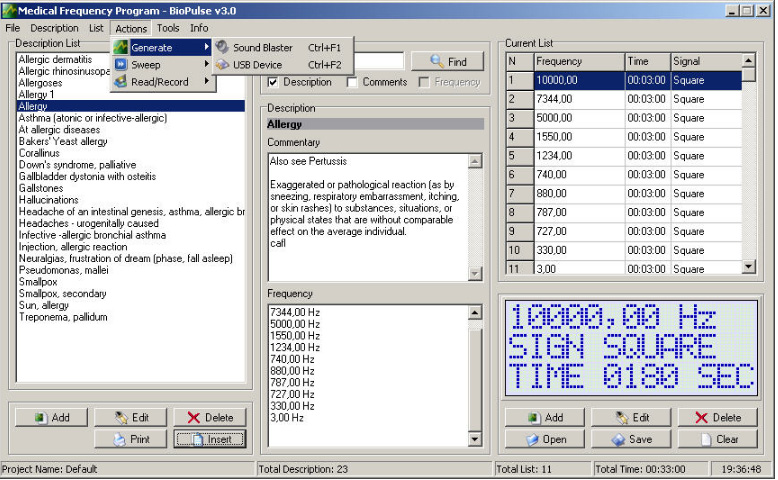Select Hallucinations in Description List
Image resolution: width=778 pixels, height=480 pixels.
click(47, 201)
